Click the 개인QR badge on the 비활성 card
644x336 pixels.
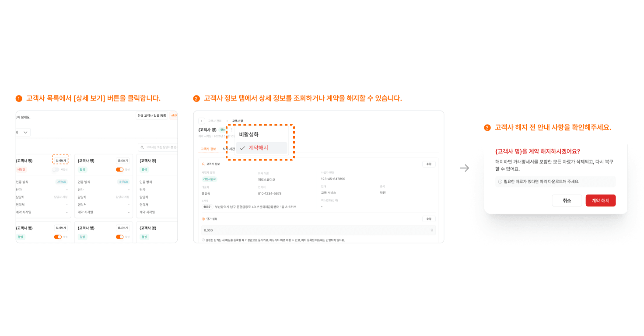point(62,182)
